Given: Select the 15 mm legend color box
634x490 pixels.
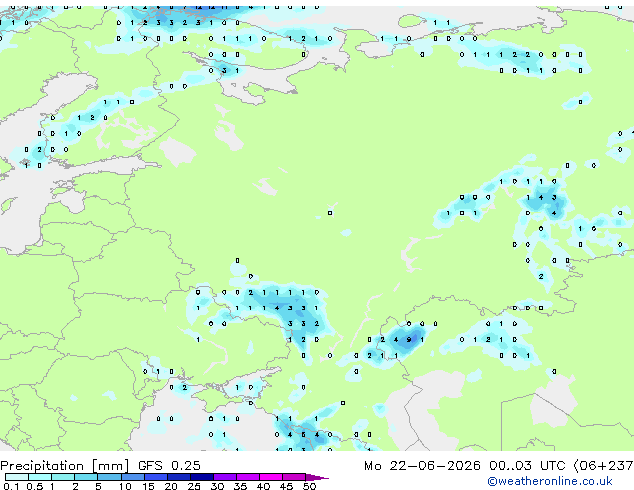Looking at the screenshot, I should pos(155,477).
